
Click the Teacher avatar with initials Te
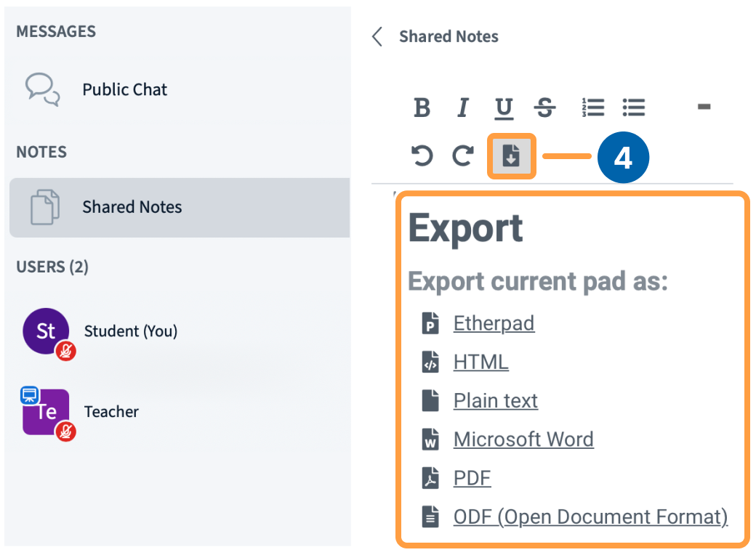(46, 412)
